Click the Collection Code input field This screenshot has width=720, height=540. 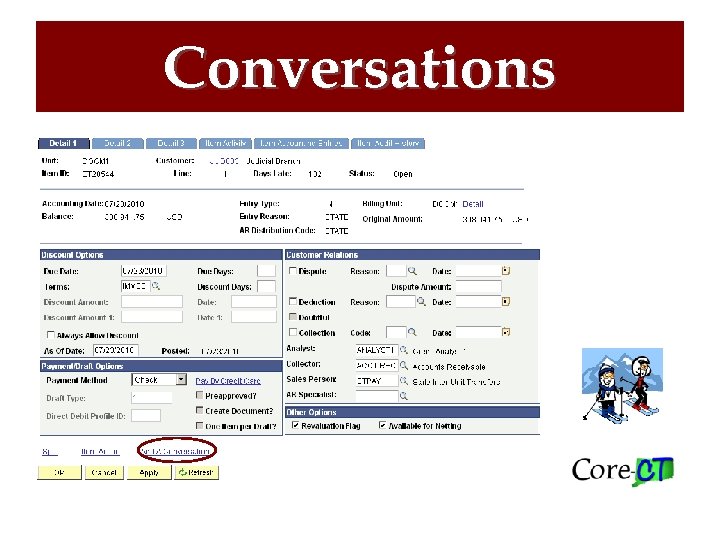[x=396, y=332]
